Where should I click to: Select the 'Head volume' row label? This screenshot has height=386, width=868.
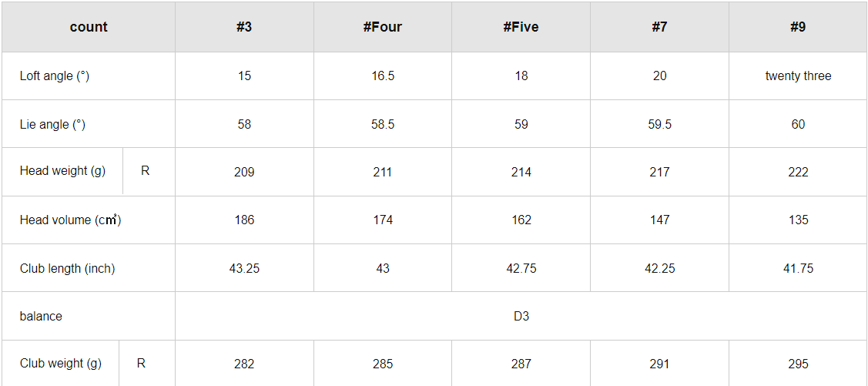[x=70, y=220]
